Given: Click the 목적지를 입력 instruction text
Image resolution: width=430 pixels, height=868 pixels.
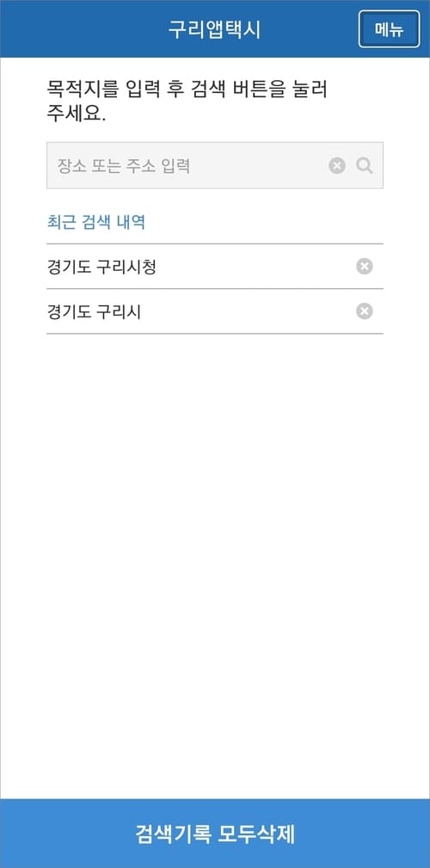Looking at the screenshot, I should tap(187, 102).
